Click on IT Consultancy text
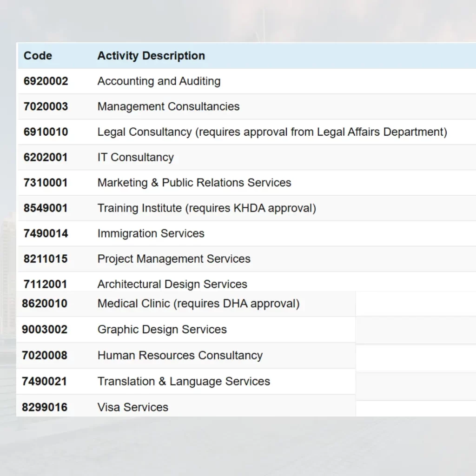 (135, 158)
